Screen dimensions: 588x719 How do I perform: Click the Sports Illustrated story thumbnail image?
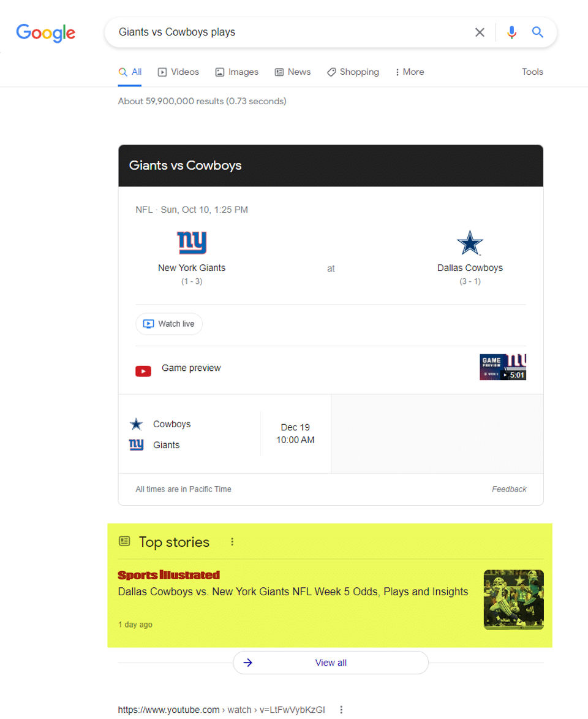click(x=513, y=599)
